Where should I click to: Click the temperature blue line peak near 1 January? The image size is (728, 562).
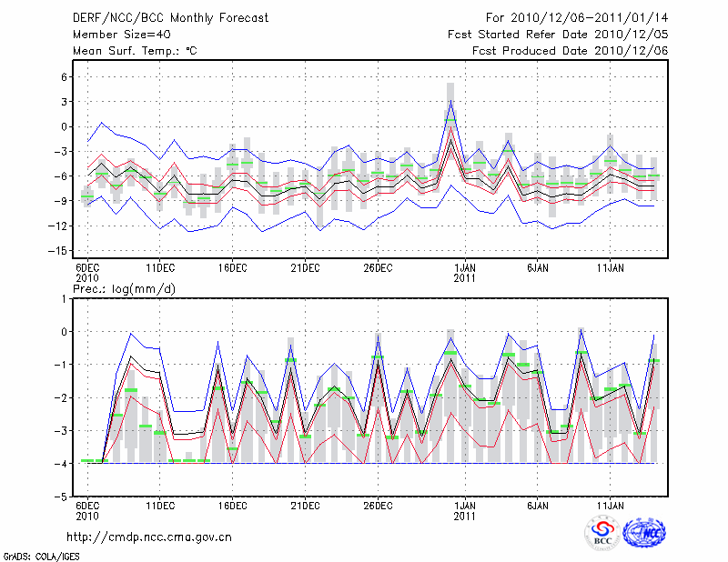450,101
